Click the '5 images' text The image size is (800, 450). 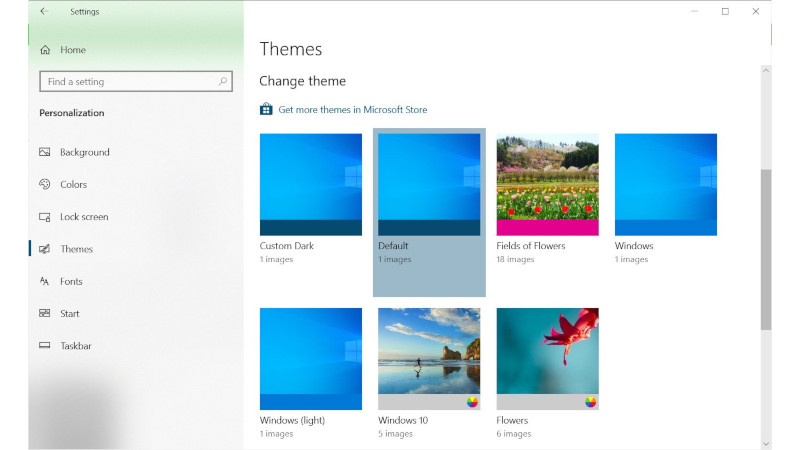coord(395,434)
